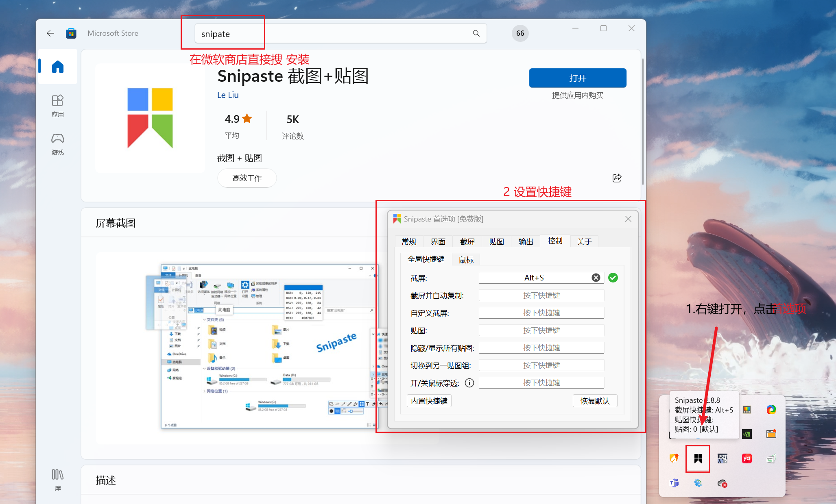
Task: Open the Home page in sidebar
Action: click(x=58, y=67)
